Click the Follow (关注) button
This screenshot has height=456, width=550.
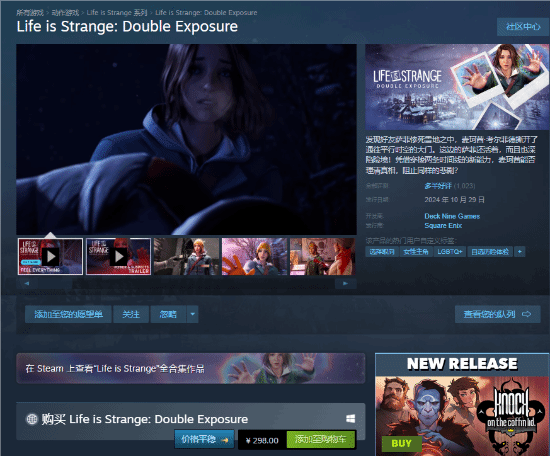click(x=131, y=314)
